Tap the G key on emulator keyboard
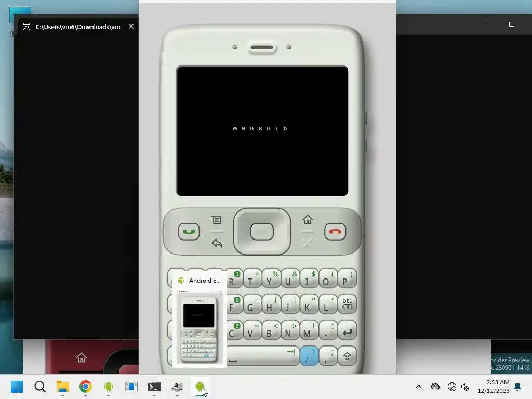Image resolution: width=532 pixels, height=399 pixels. click(x=252, y=304)
